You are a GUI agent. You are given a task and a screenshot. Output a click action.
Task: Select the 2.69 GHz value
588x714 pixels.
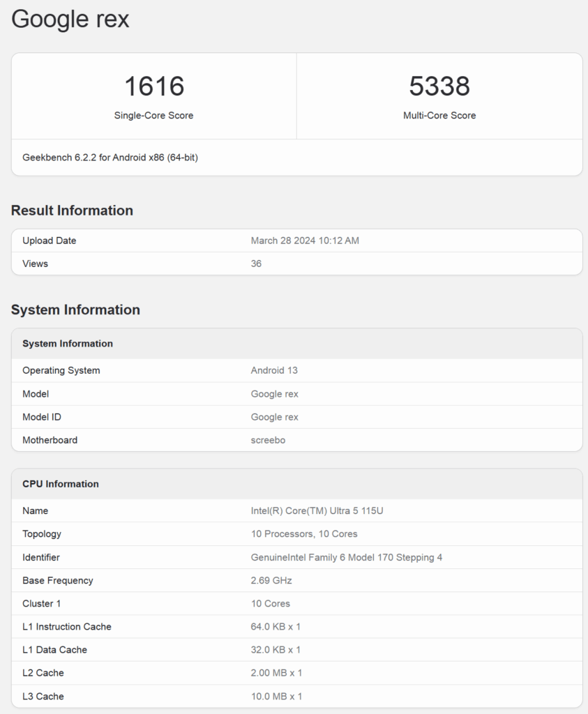(271, 581)
